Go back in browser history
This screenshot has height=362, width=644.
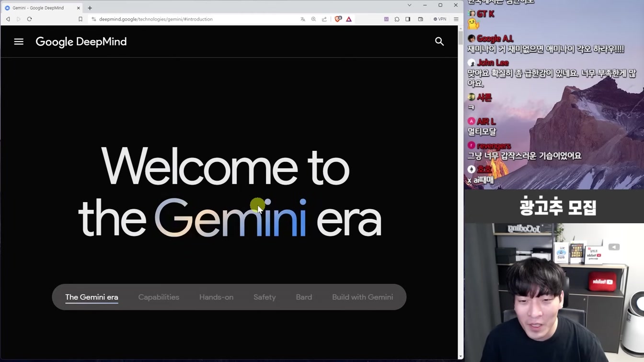click(x=8, y=19)
